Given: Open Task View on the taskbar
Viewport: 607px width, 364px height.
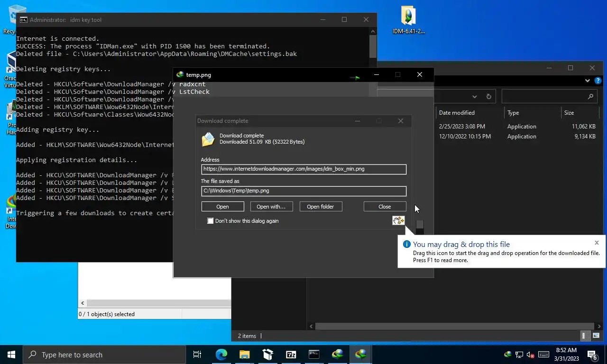Looking at the screenshot, I should [197, 355].
